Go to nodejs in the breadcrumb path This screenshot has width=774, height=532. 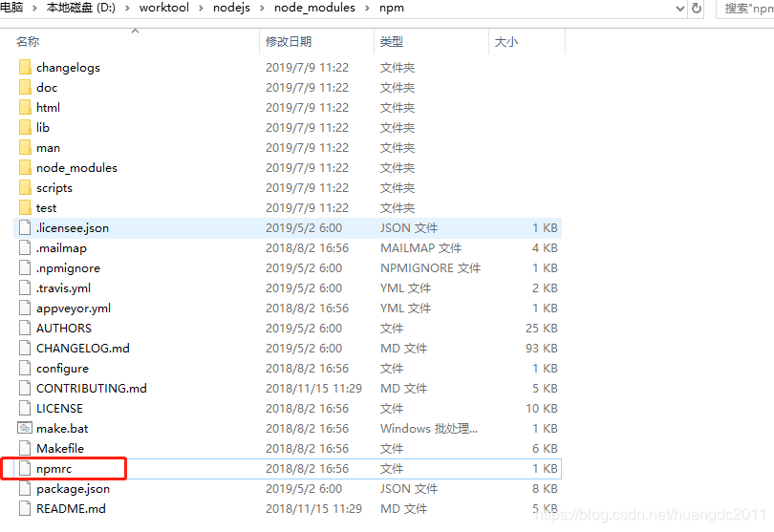pyautogui.click(x=231, y=8)
